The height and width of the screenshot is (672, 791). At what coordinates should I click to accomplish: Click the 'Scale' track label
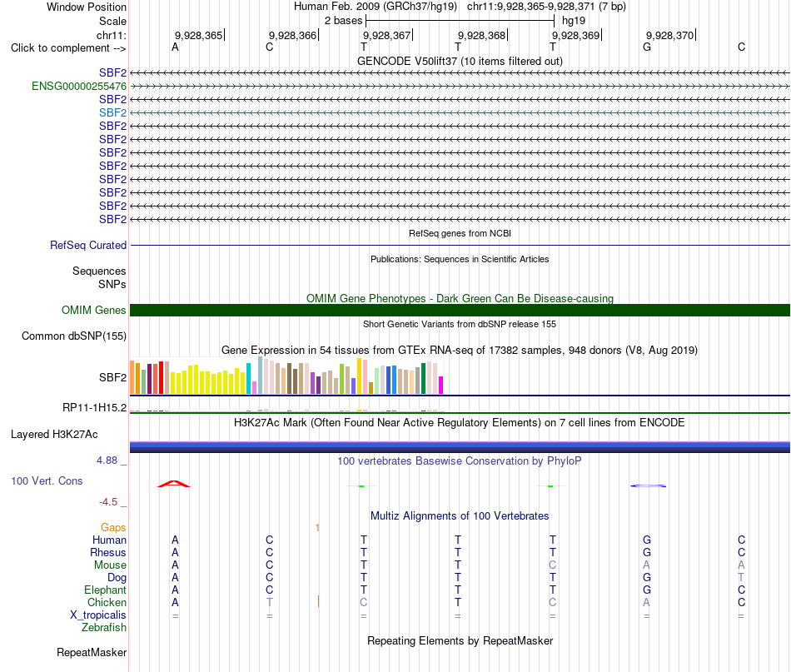pyautogui.click(x=112, y=21)
